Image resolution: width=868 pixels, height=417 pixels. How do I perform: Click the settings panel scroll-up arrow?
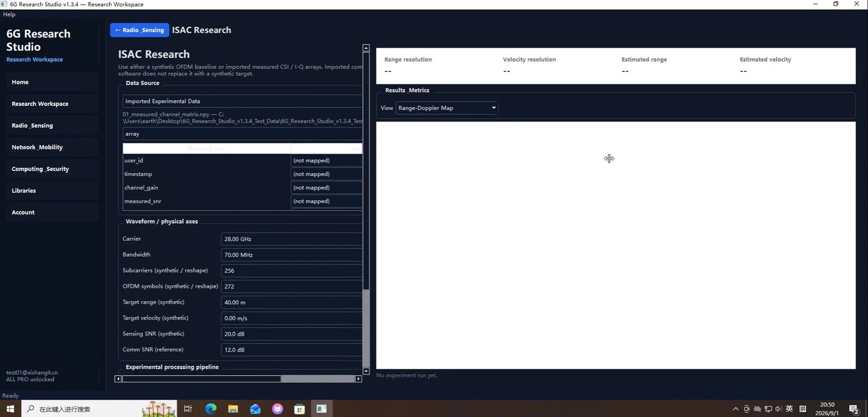click(x=366, y=48)
